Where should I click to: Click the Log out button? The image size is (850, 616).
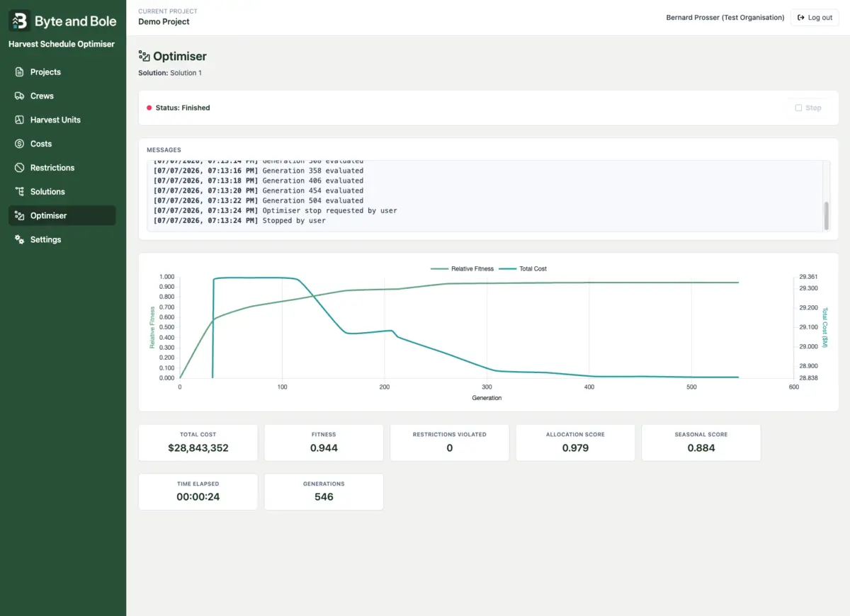point(815,18)
